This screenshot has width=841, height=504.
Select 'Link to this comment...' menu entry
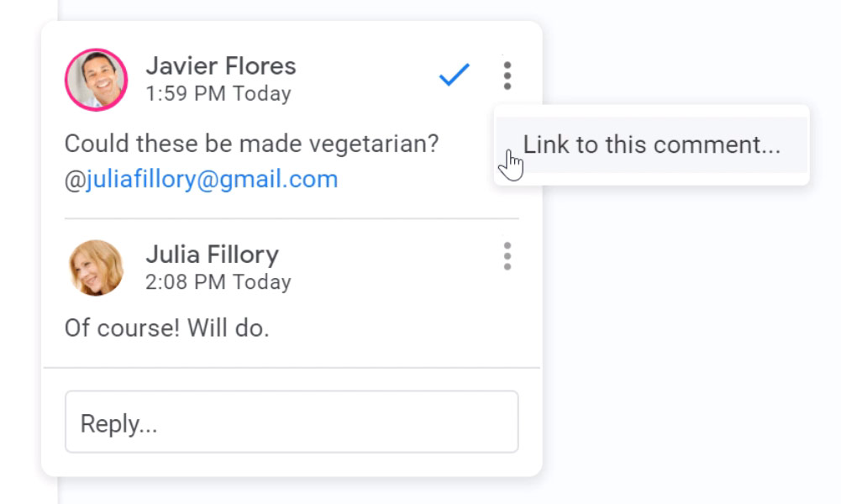[651, 144]
